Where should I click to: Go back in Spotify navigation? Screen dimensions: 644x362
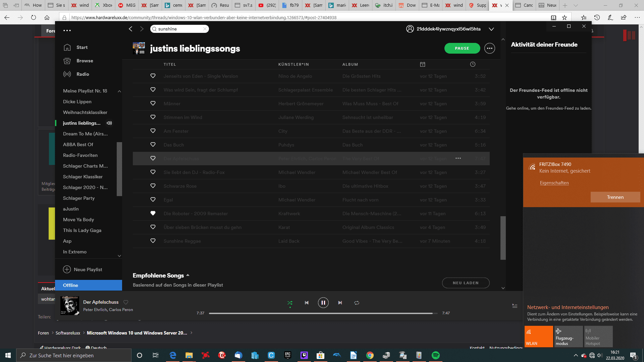(130, 29)
